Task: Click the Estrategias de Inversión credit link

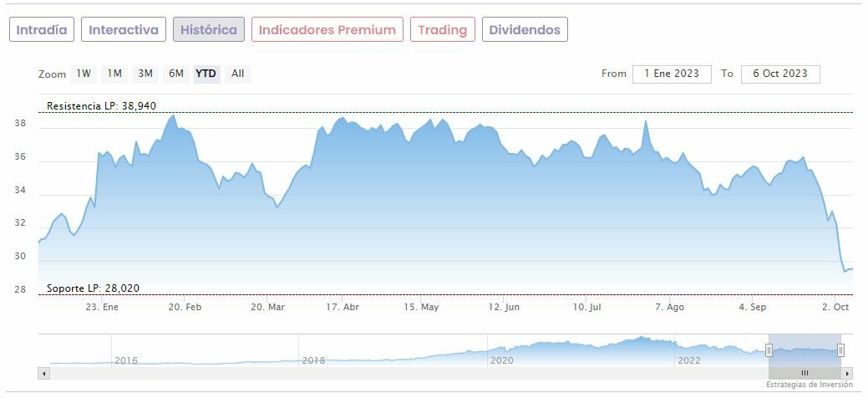Action: pyautogui.click(x=810, y=385)
